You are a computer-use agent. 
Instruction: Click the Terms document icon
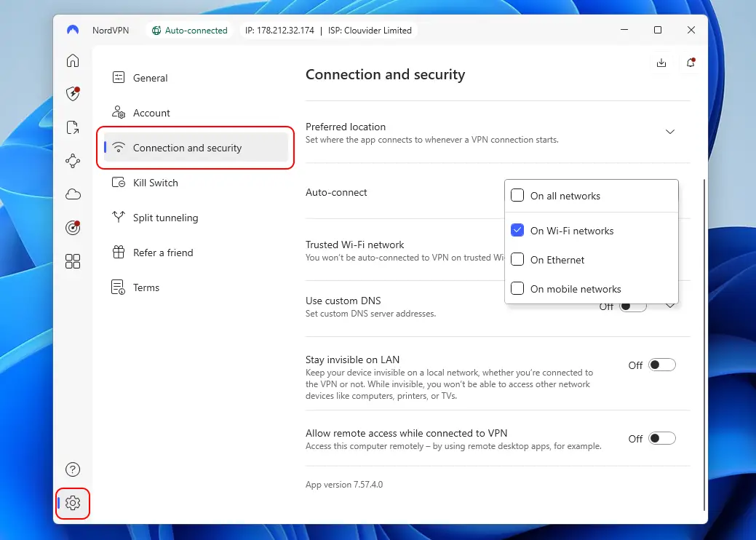pyautogui.click(x=119, y=287)
